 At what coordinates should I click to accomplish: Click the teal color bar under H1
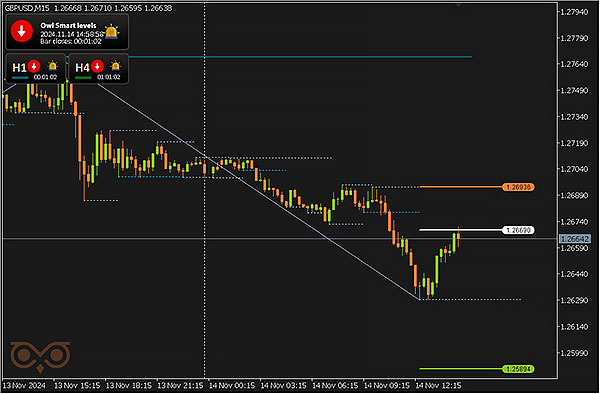tap(20, 78)
